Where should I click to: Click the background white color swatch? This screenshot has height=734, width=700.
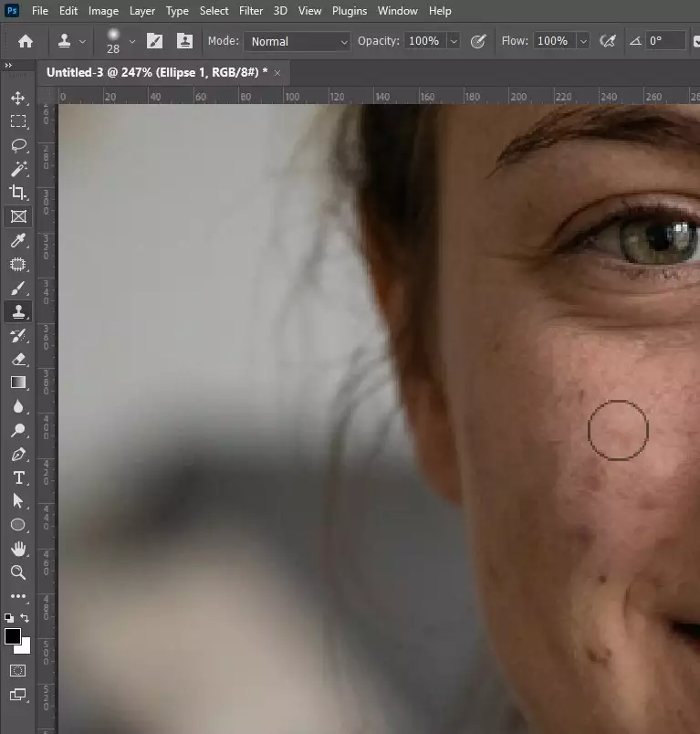tap(25, 648)
